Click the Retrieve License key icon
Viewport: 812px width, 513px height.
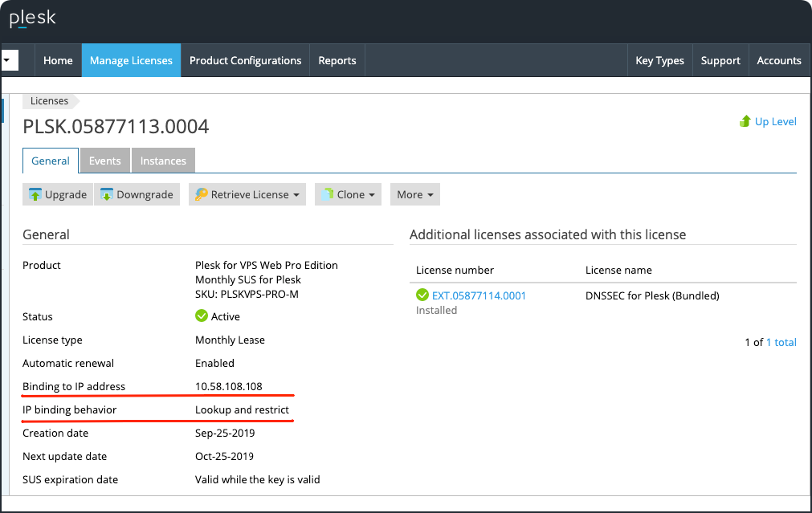coord(201,195)
